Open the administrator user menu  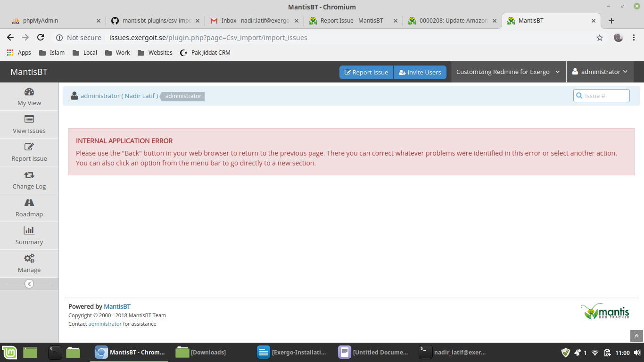[x=600, y=72]
